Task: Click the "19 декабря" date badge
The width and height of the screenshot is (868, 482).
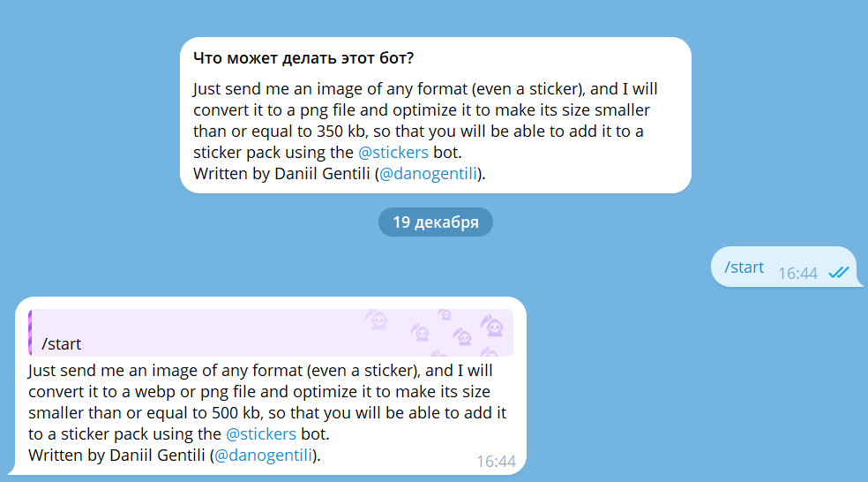Action: tap(436, 222)
